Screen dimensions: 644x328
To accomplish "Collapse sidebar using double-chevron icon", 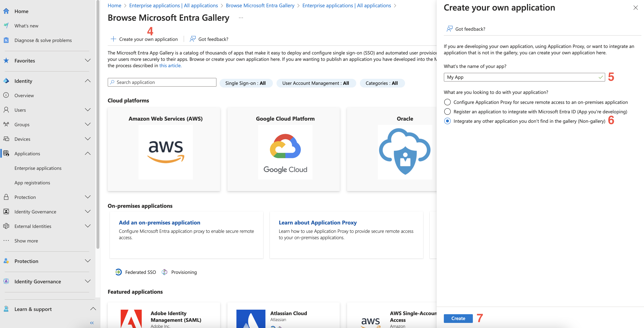I will tap(92, 323).
